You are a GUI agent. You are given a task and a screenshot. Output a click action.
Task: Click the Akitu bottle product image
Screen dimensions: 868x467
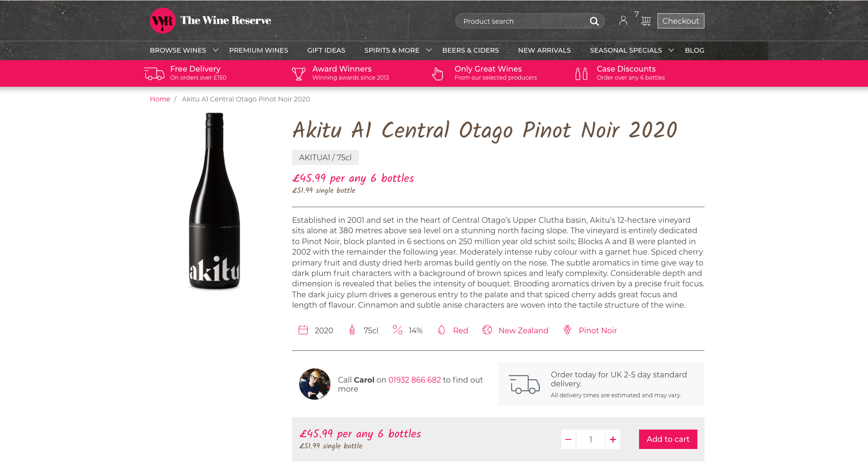214,201
